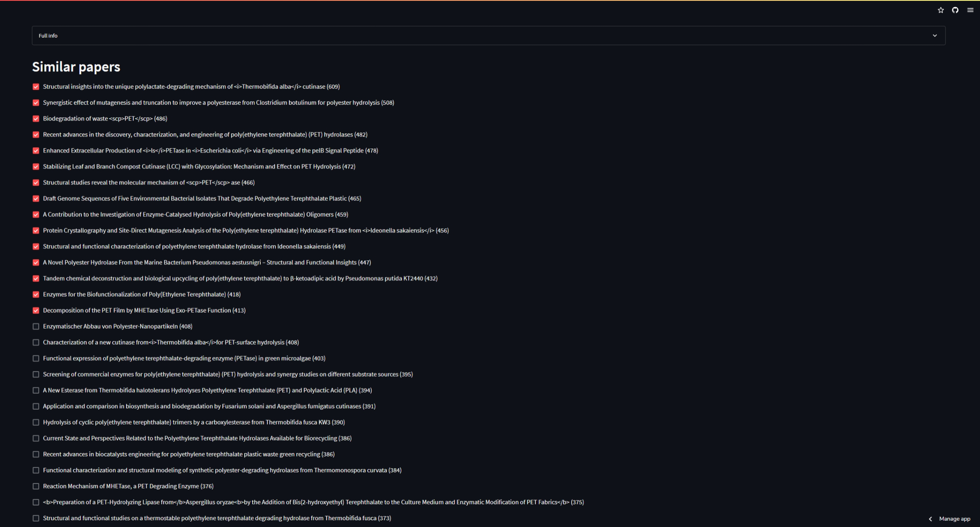Click the Full info chevron arrow
The width and height of the screenshot is (980, 527).
click(934, 35)
